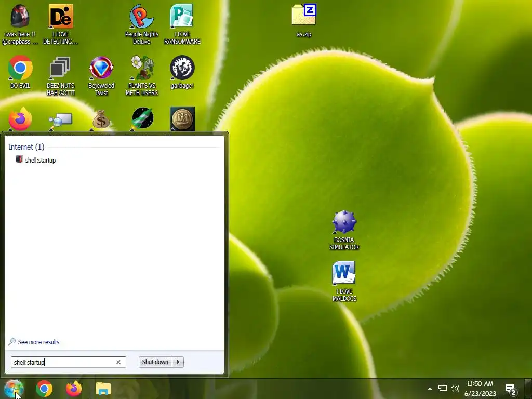The image size is (532, 399).
Task: Open the 'I LOVE MALDOCS' Word shortcut
Action: coord(344,281)
